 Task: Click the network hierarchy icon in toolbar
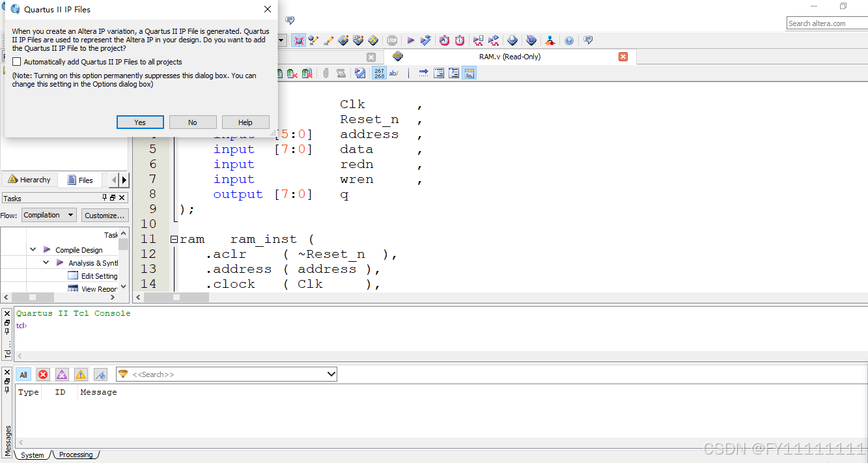(550, 40)
